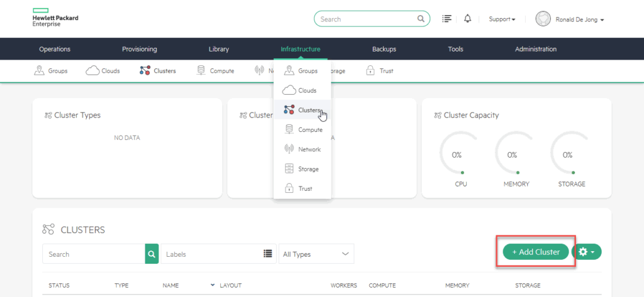Viewport: 644px width, 297px height.
Task: Click the Add Cluster button
Action: coord(536,252)
